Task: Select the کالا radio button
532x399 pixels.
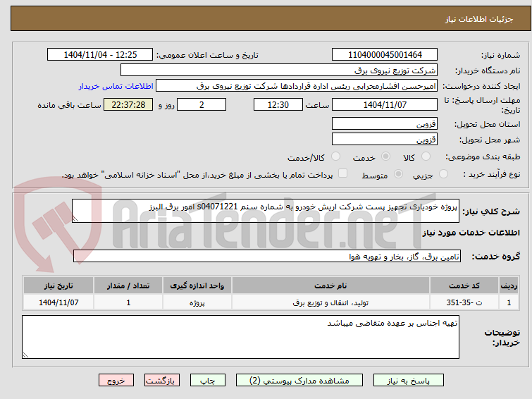Action: point(426,156)
